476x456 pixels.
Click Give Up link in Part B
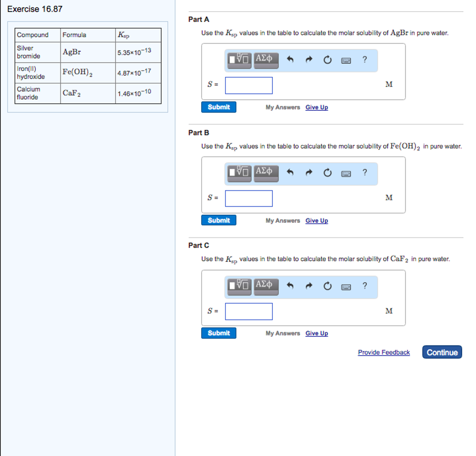coord(317,221)
